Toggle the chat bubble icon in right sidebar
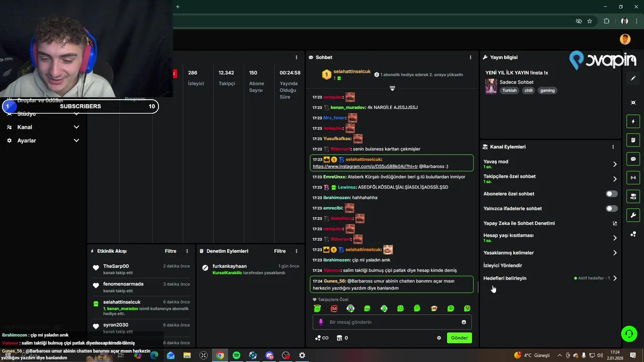The height and width of the screenshot is (362, 644). 633,159
